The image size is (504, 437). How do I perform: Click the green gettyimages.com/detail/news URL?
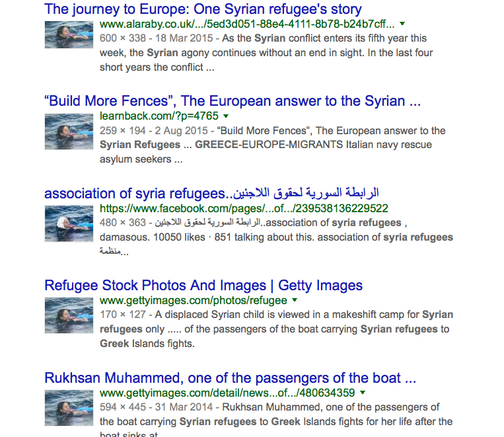(228, 393)
